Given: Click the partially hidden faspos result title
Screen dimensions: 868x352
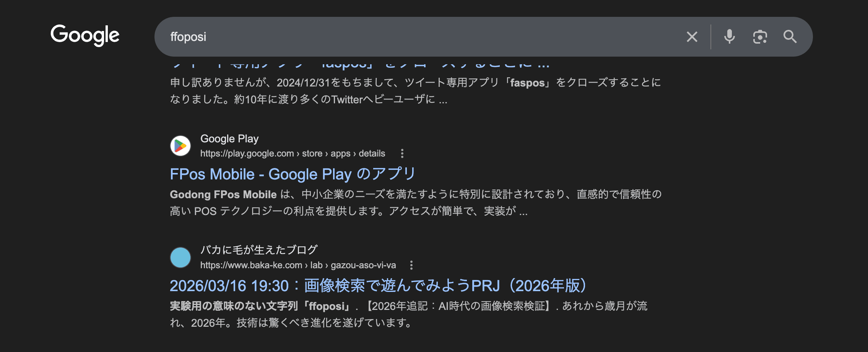Looking at the screenshot, I should click(359, 64).
